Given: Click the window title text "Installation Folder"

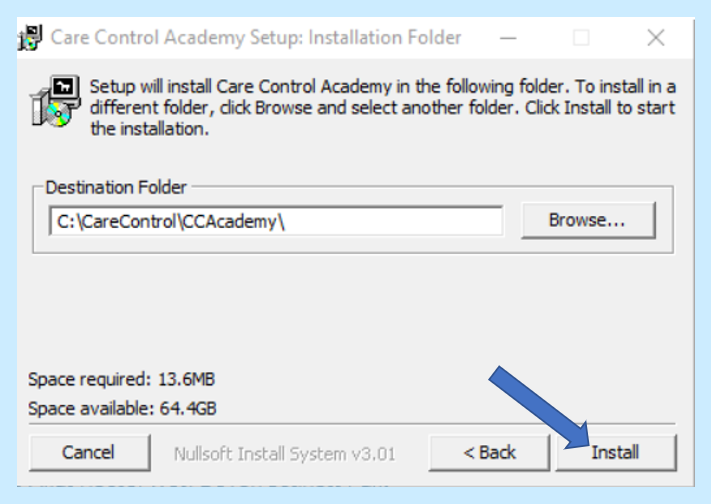Looking at the screenshot, I should (x=385, y=38).
